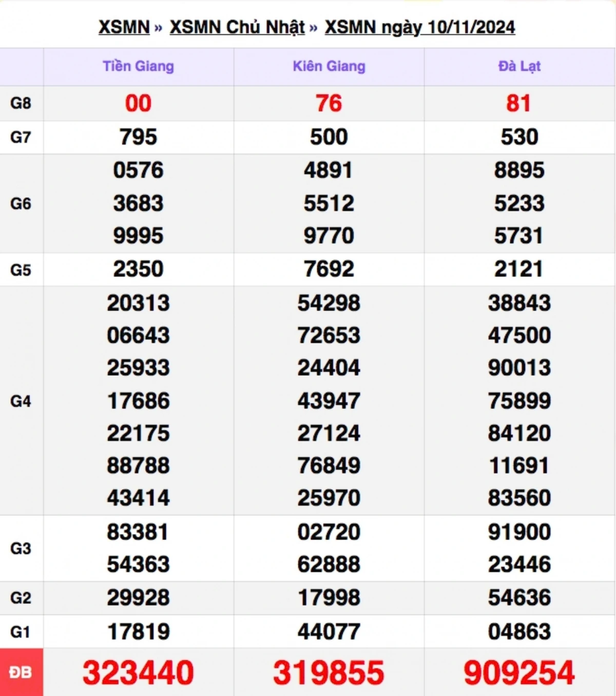Click G3 number 23446

(x=519, y=564)
